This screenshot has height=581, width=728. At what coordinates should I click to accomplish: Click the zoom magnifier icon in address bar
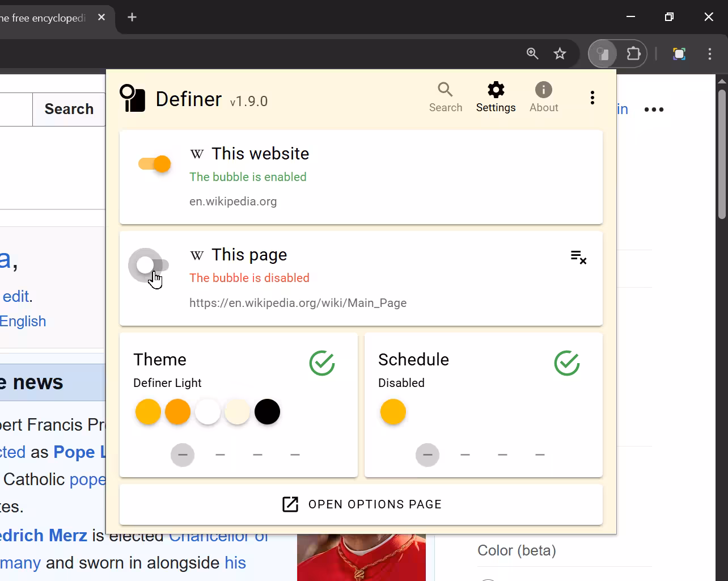[532, 54]
